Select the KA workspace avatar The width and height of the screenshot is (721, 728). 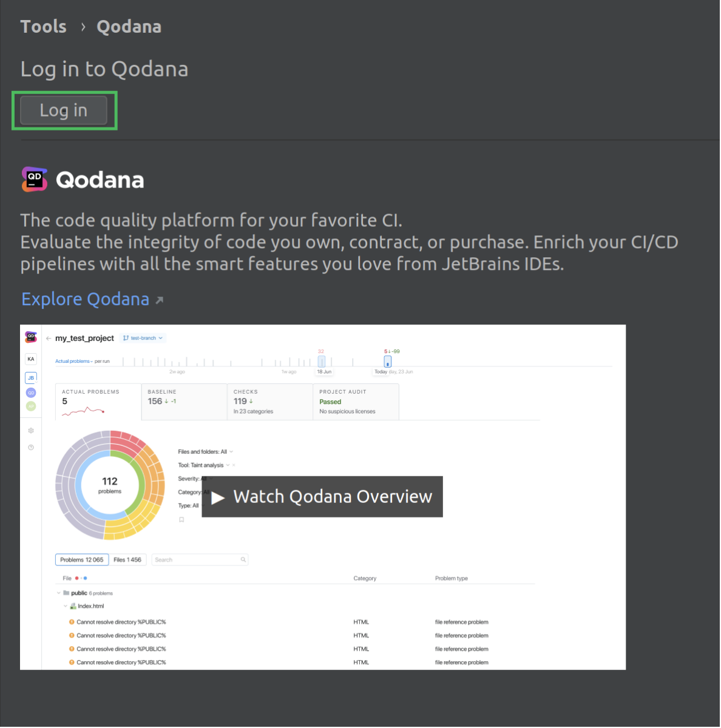(30, 359)
